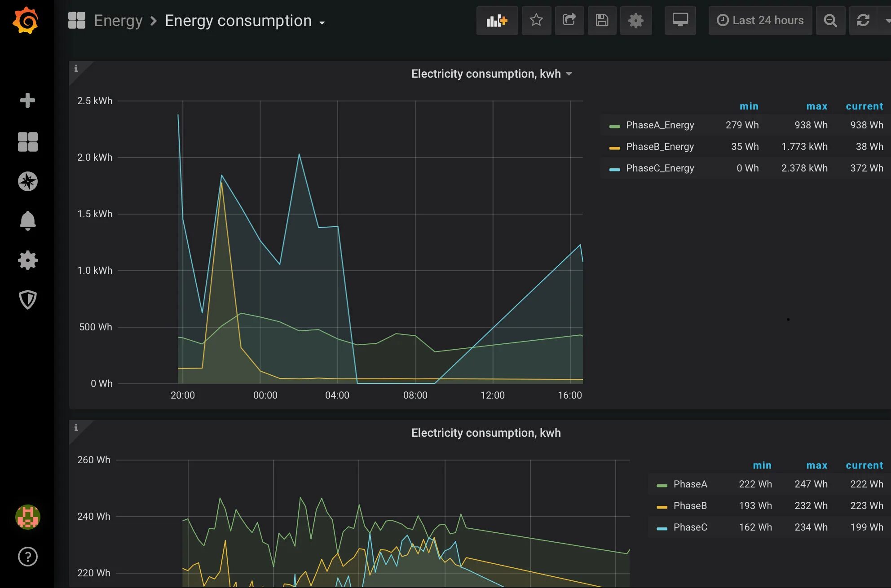Screen dimensions: 891x588
Task: Click the Share dashboard icon
Action: point(569,20)
